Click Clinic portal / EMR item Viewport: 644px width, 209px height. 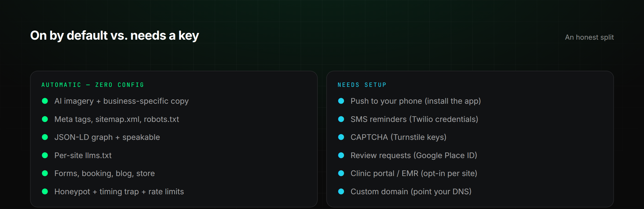[414, 173]
